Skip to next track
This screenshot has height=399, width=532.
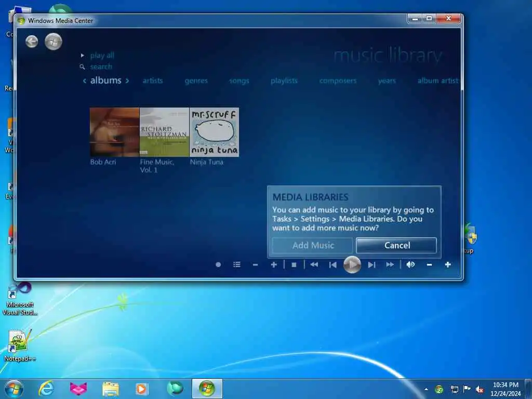point(371,264)
